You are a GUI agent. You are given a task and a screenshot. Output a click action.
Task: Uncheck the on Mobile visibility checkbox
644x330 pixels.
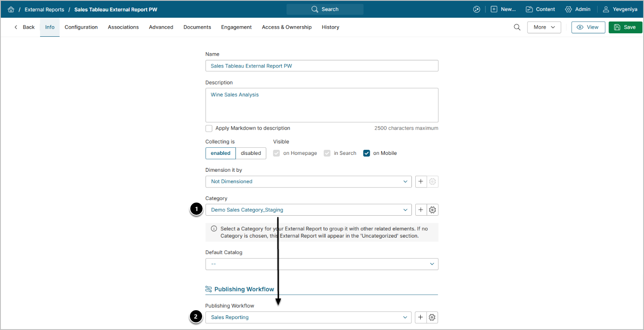click(x=366, y=153)
